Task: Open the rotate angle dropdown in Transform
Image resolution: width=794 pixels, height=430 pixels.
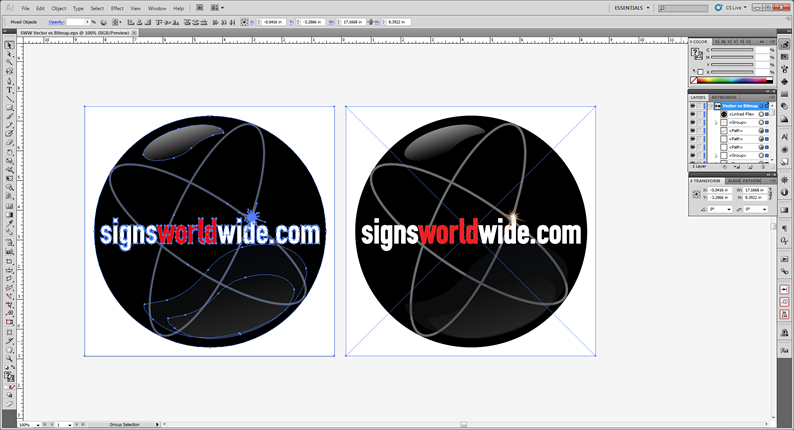Action: [x=729, y=210]
